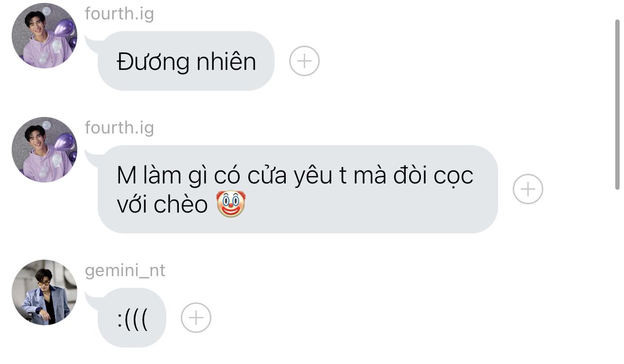Click the "với chèo" text on the second line
Viewport: 624px width, 364px height.
pos(162,204)
